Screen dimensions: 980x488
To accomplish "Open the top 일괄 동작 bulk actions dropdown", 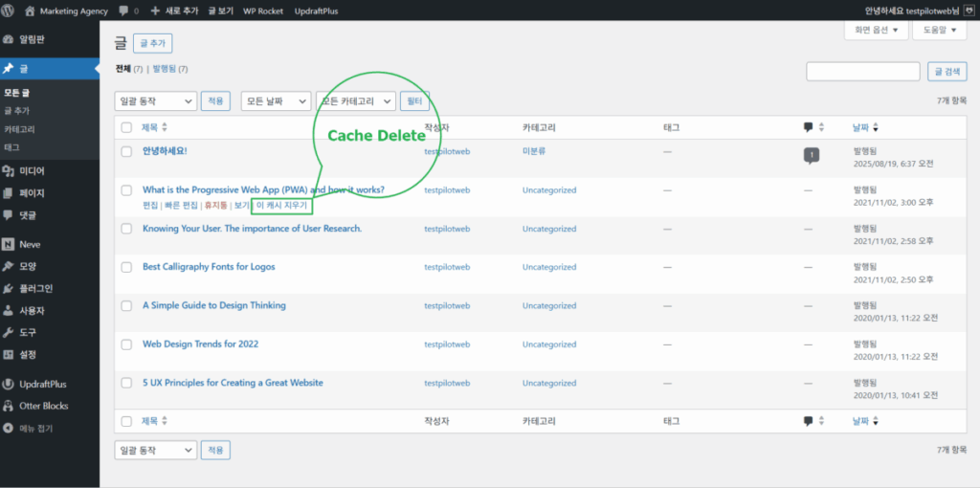I will [x=154, y=100].
